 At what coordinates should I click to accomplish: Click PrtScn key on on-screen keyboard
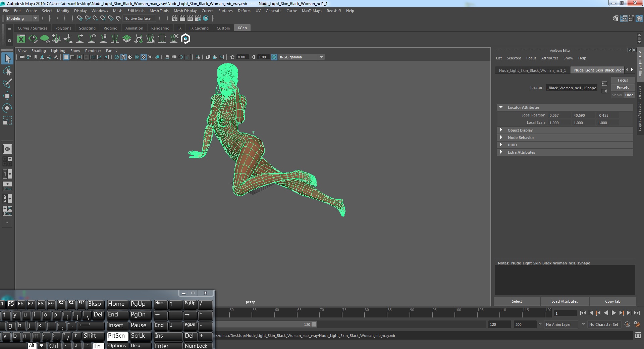[x=117, y=336]
